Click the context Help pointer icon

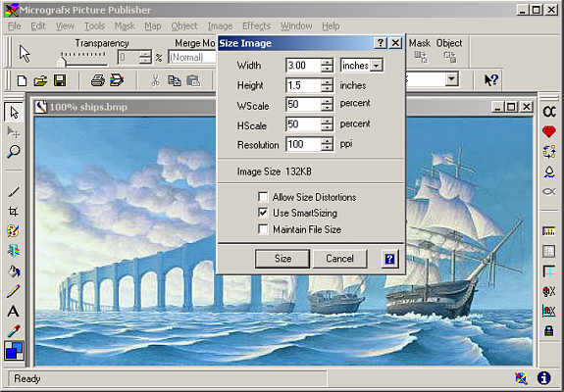coord(491,79)
